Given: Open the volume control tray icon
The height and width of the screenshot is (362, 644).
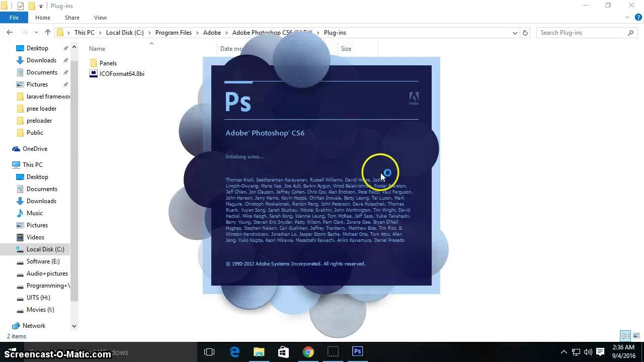Looking at the screenshot, I should [588, 352].
